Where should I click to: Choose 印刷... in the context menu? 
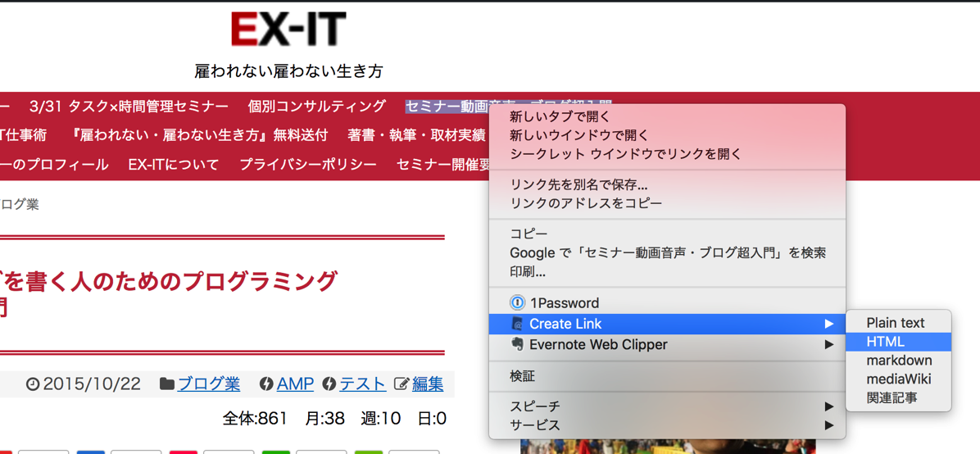pyautogui.click(x=667, y=273)
